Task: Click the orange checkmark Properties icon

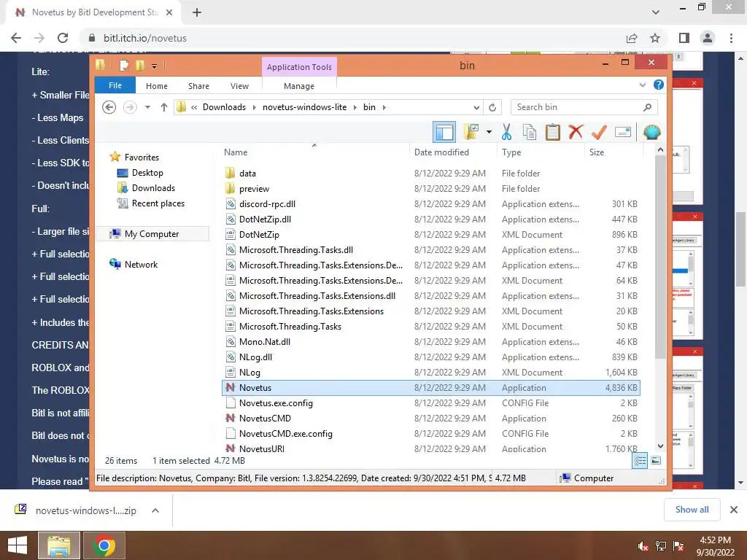Action: click(599, 132)
